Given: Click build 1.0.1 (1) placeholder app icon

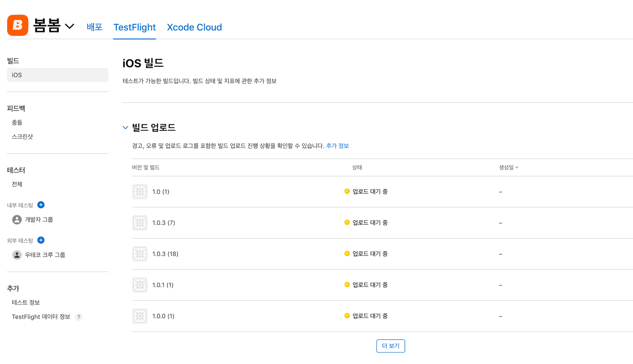Looking at the screenshot, I should pos(140,285).
